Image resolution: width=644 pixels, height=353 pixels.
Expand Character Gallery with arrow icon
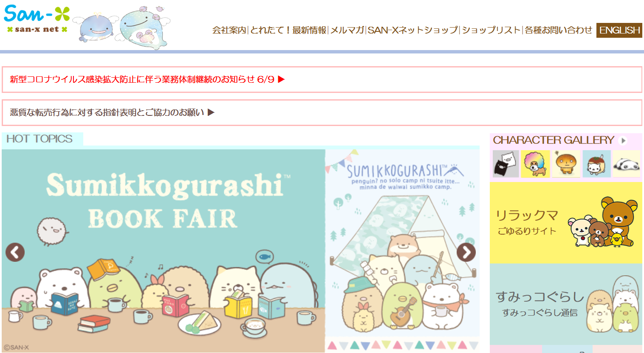(623, 140)
